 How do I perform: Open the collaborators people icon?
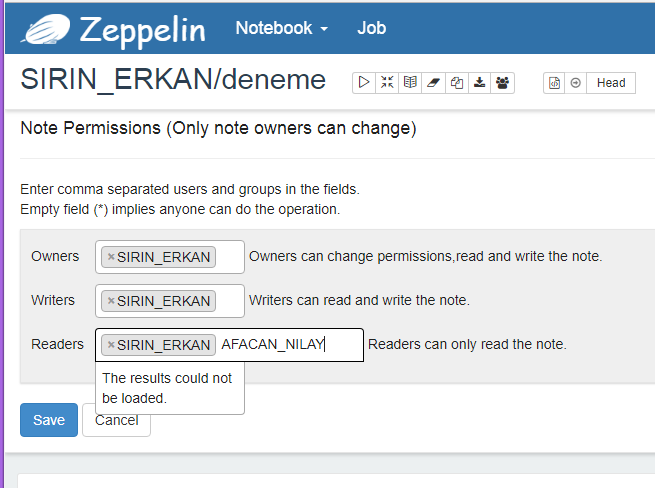(x=503, y=83)
